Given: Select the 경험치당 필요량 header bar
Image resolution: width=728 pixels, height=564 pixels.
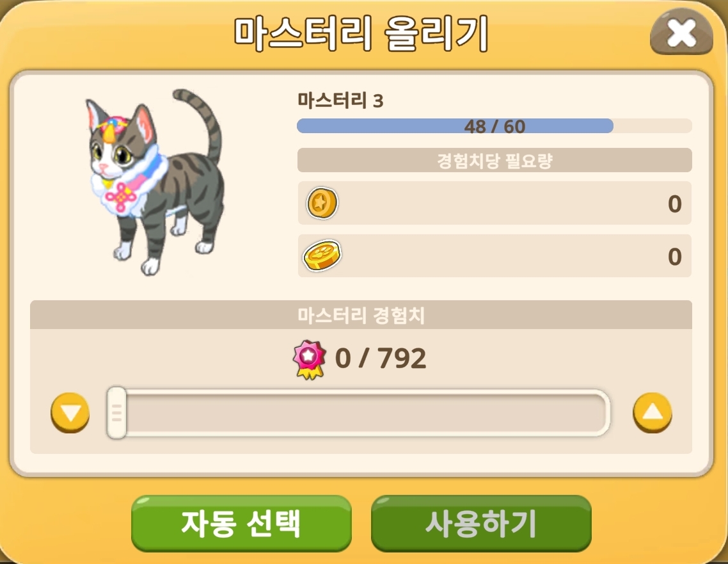Looking at the screenshot, I should point(495,160).
